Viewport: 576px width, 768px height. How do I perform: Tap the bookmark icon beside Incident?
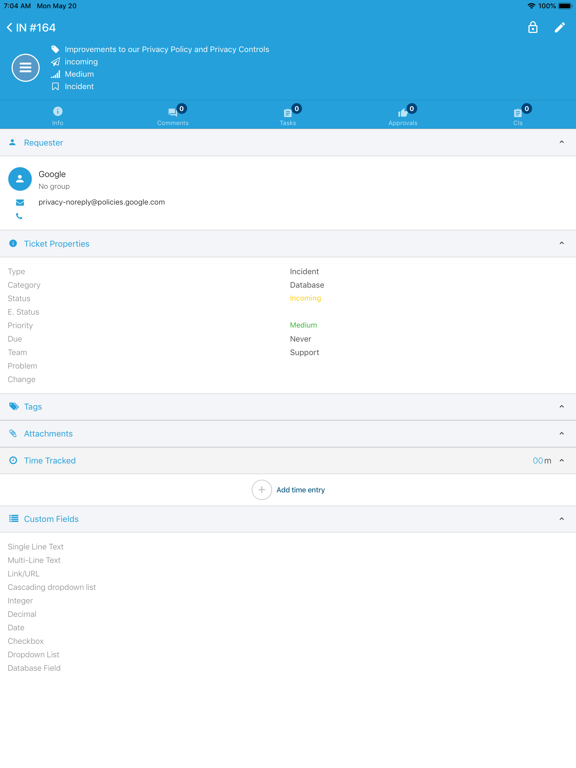[55, 86]
